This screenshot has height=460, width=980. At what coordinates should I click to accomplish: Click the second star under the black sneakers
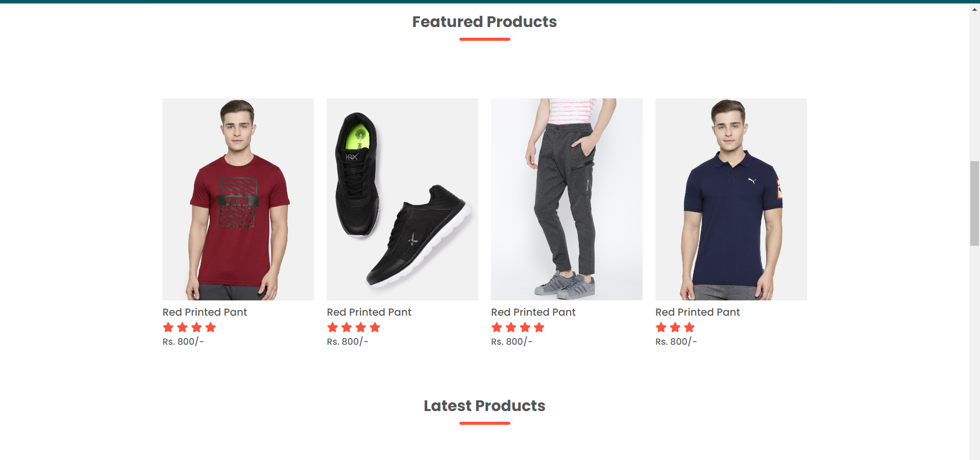tap(347, 327)
